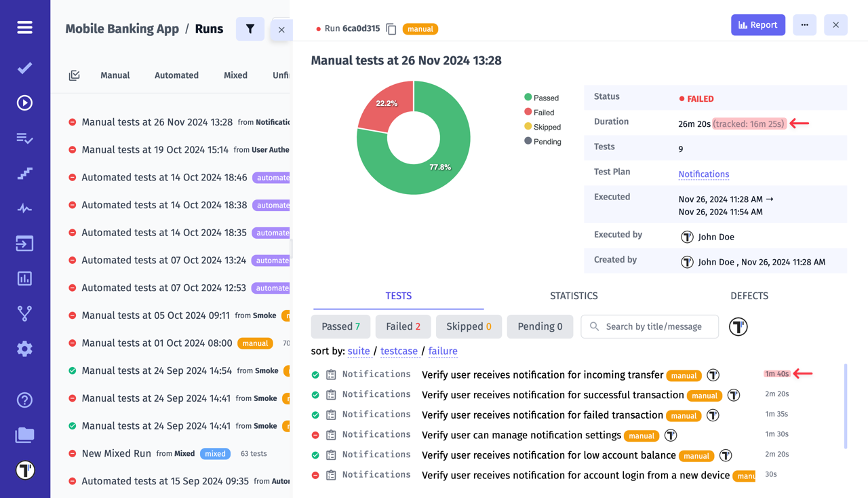Viewport: 868px width, 498px height.
Task: Select the Automated tab in the runs list
Action: tap(176, 75)
